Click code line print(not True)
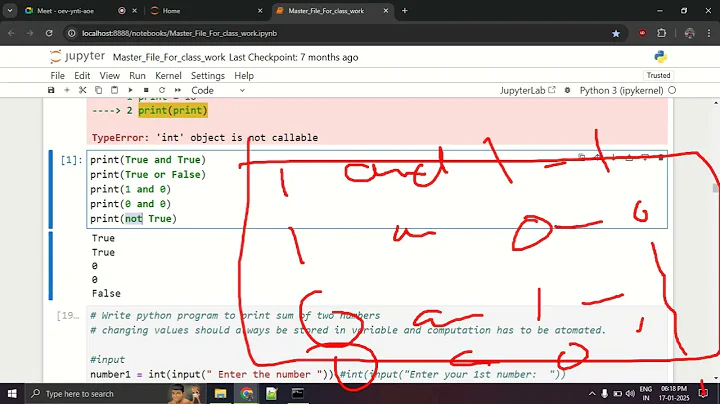 click(x=133, y=219)
